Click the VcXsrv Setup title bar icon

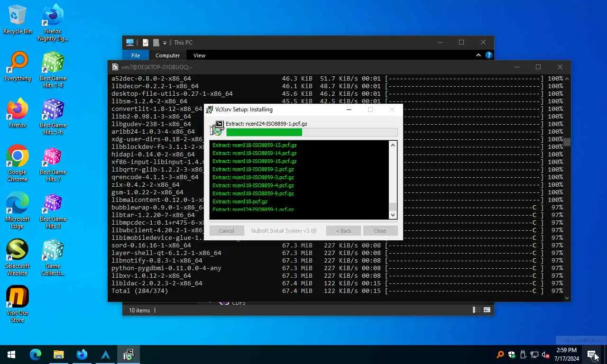(x=210, y=109)
